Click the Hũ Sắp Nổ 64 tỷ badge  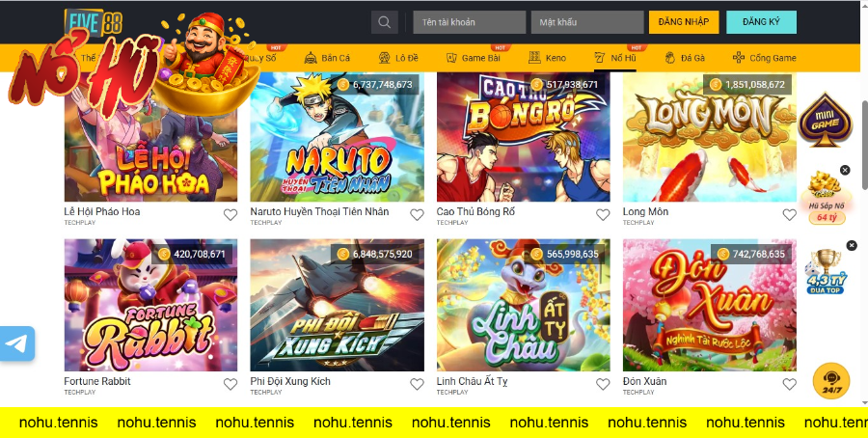click(x=826, y=198)
